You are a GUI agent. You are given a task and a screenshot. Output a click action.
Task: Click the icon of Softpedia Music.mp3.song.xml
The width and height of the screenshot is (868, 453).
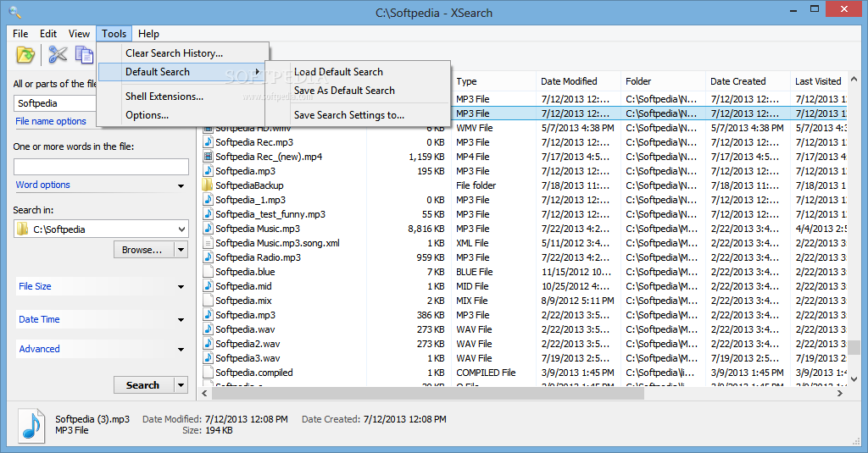(x=209, y=243)
